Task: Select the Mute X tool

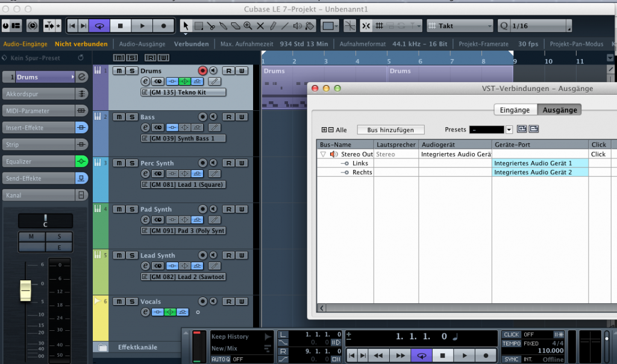Action: 260,26
